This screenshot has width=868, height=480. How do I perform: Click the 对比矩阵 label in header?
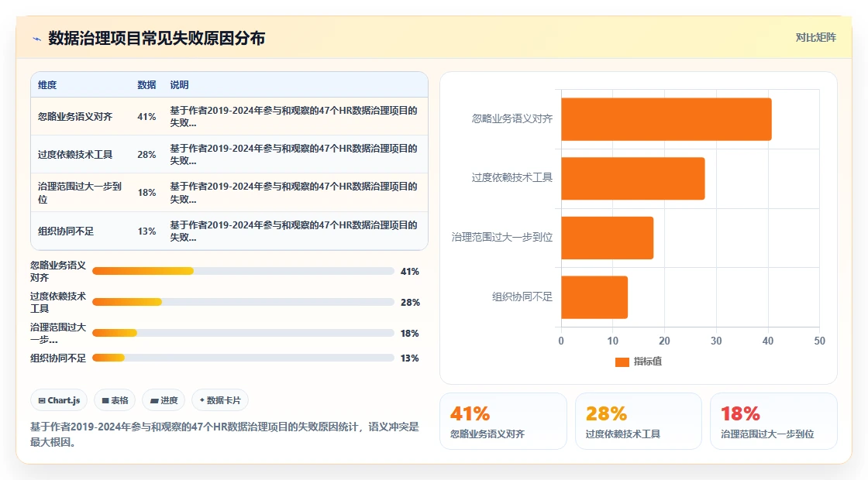pos(815,38)
